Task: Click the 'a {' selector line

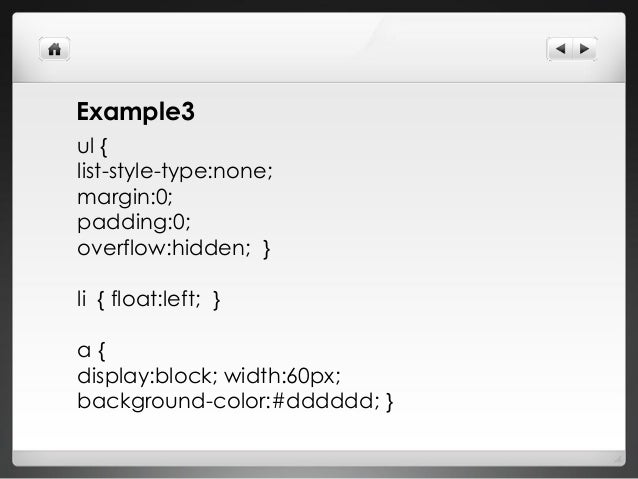Action: tap(91, 351)
